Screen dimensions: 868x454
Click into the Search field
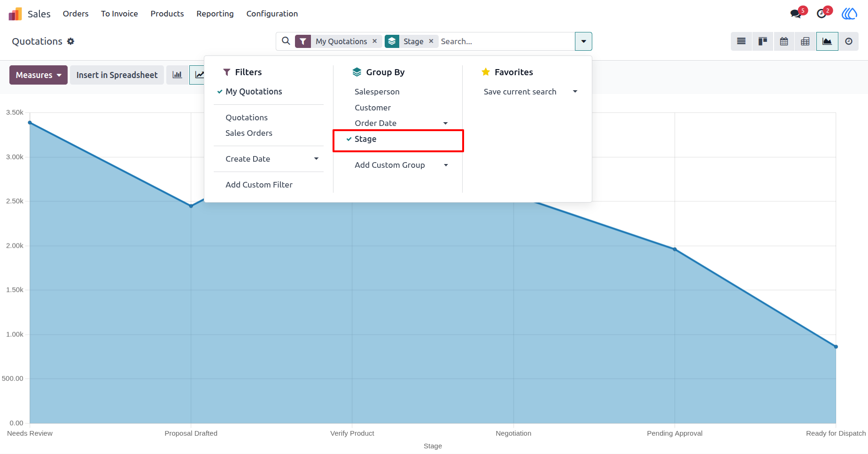pyautogui.click(x=506, y=41)
